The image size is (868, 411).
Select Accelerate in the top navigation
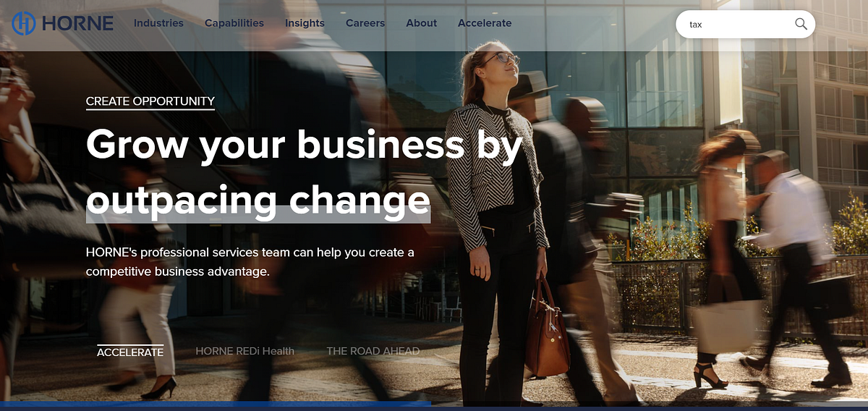click(x=485, y=23)
